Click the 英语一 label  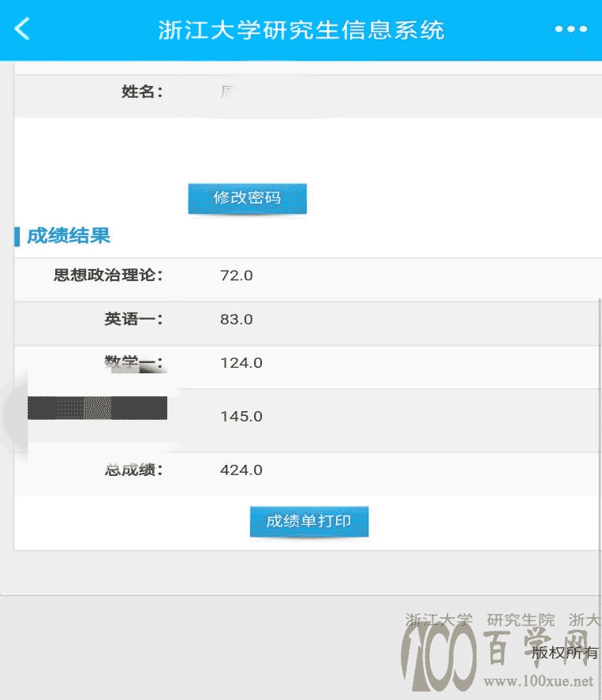pyautogui.click(x=134, y=319)
